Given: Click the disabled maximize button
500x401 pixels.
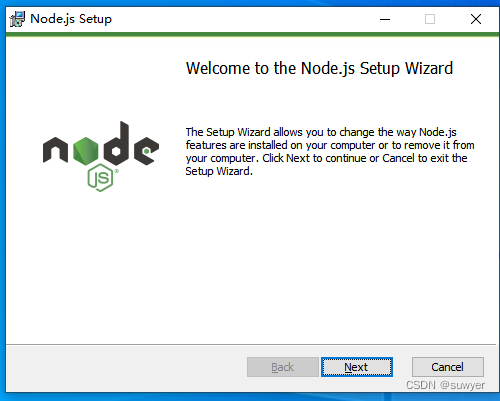Looking at the screenshot, I should (430, 19).
